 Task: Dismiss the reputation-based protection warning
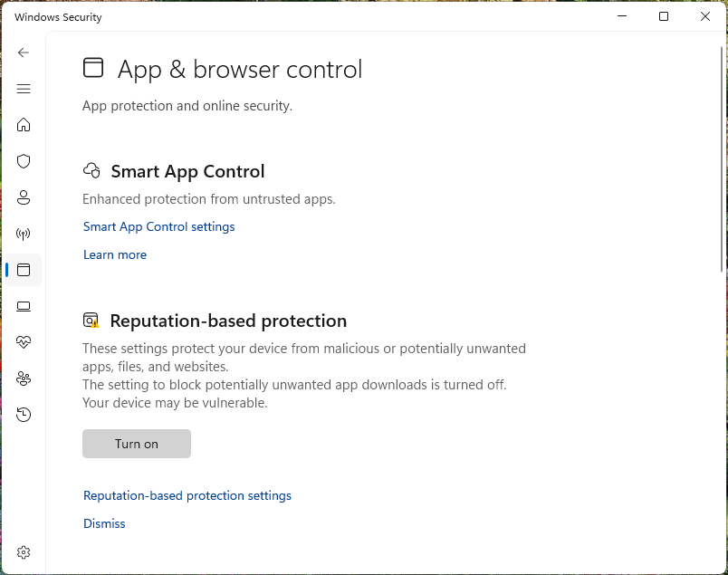pyautogui.click(x=104, y=523)
